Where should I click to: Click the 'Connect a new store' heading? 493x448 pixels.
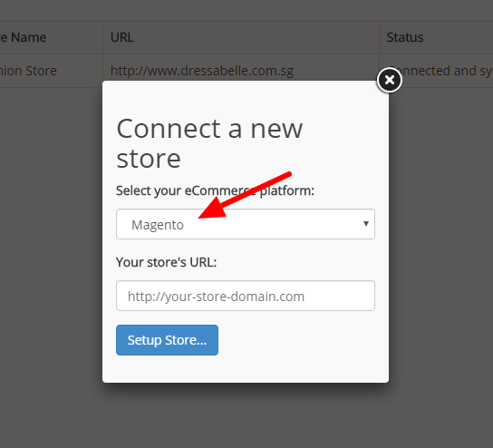point(209,143)
